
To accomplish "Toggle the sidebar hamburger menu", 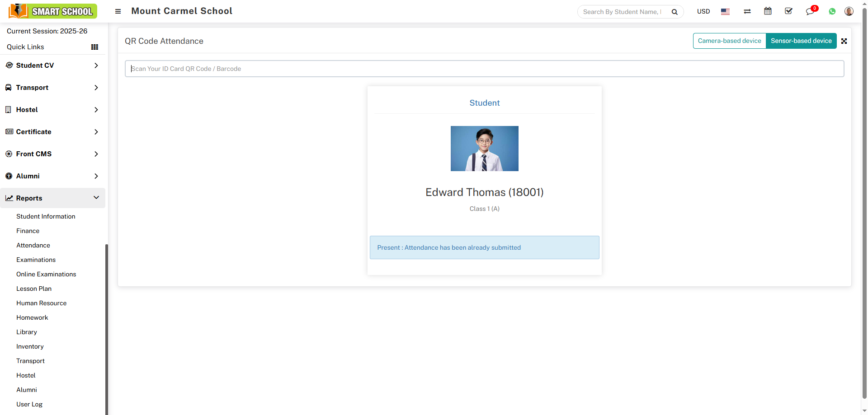I will pyautogui.click(x=118, y=11).
